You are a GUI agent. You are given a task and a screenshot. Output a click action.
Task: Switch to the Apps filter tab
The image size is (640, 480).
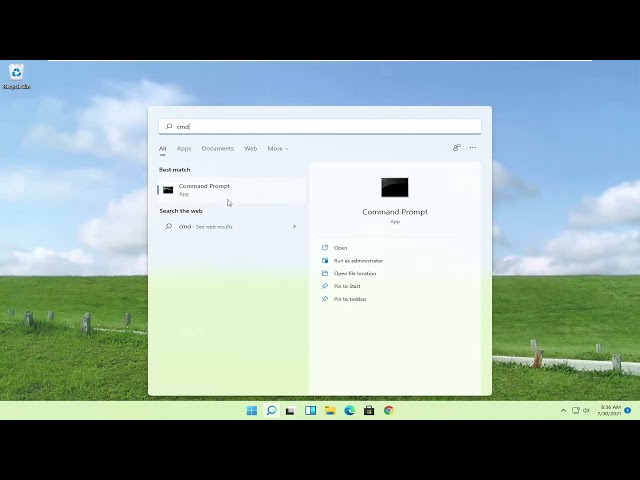pyautogui.click(x=184, y=149)
